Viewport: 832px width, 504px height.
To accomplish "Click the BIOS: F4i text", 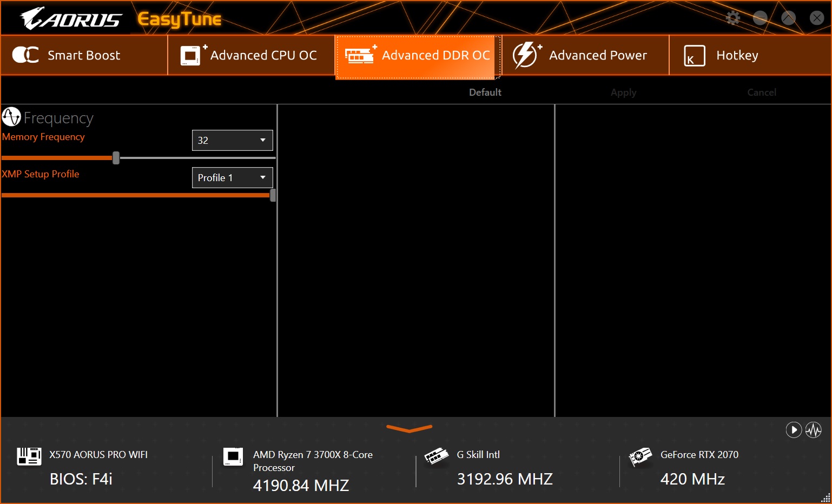I will click(81, 479).
